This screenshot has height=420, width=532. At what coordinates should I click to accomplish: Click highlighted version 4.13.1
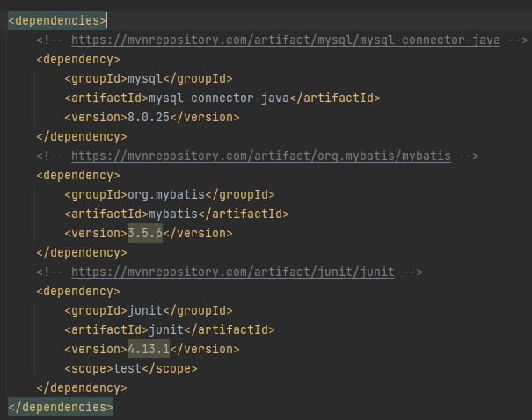(149, 349)
